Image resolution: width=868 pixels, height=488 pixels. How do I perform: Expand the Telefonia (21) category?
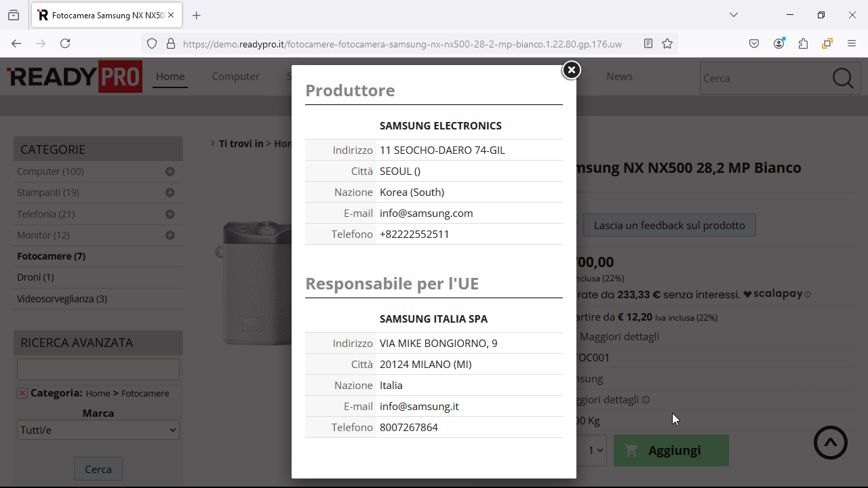click(x=170, y=214)
